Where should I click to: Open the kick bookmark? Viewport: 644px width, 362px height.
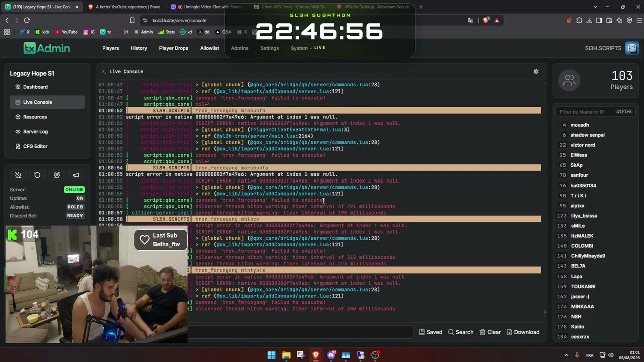pyautogui.click(x=42, y=32)
